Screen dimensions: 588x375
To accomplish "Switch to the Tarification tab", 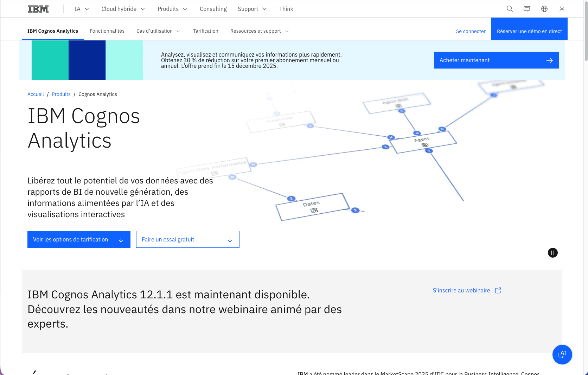I will (x=206, y=31).
